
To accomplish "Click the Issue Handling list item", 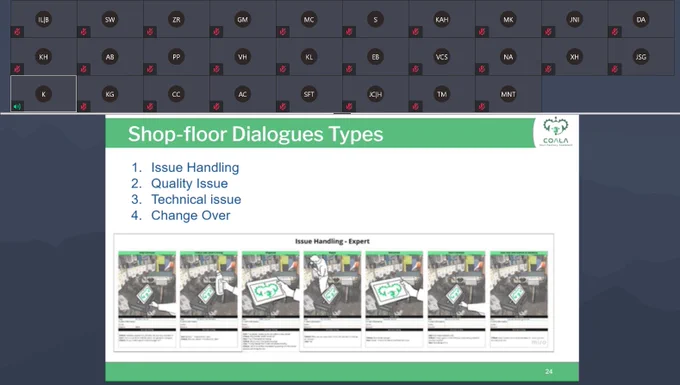I will pos(195,167).
